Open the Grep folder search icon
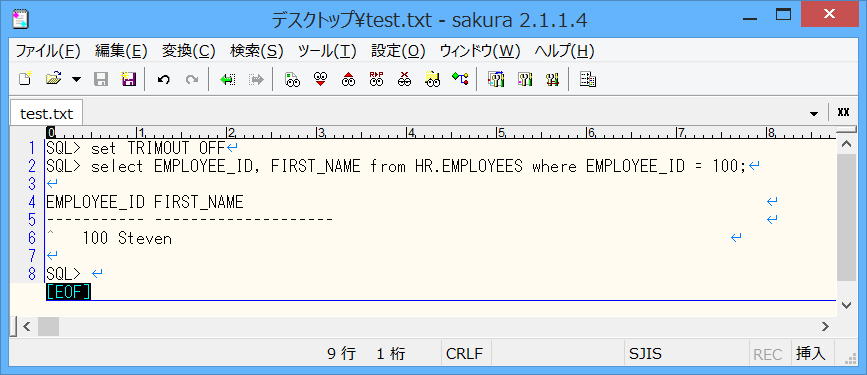 coord(433,79)
